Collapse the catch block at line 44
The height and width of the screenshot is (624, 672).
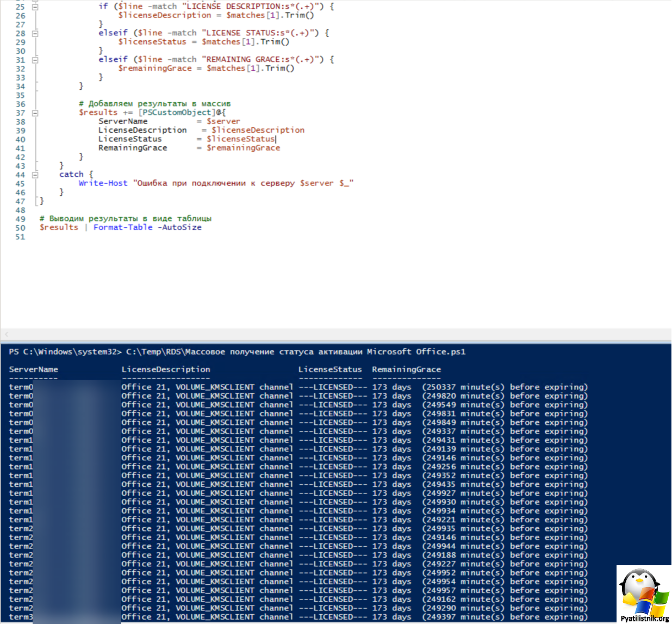point(35,175)
